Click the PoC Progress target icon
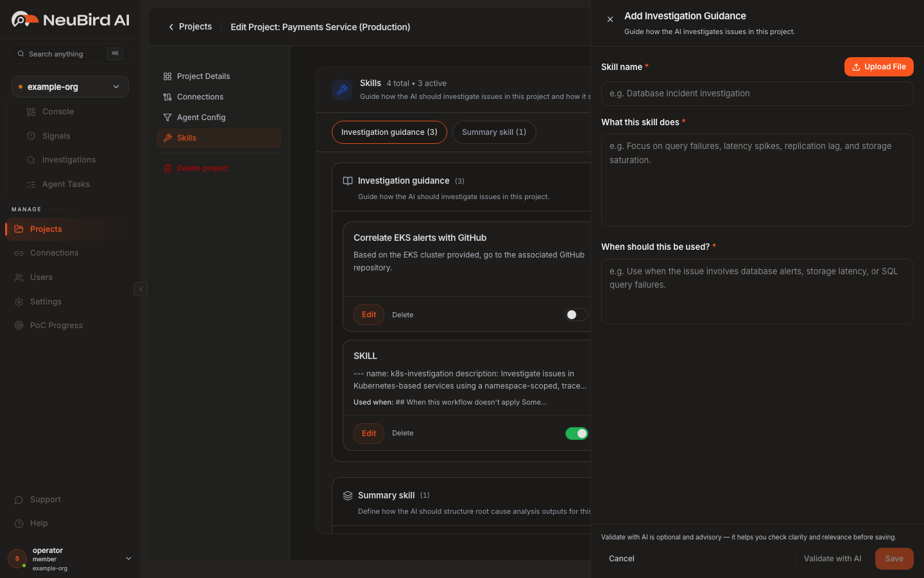The image size is (924, 578). tap(19, 326)
